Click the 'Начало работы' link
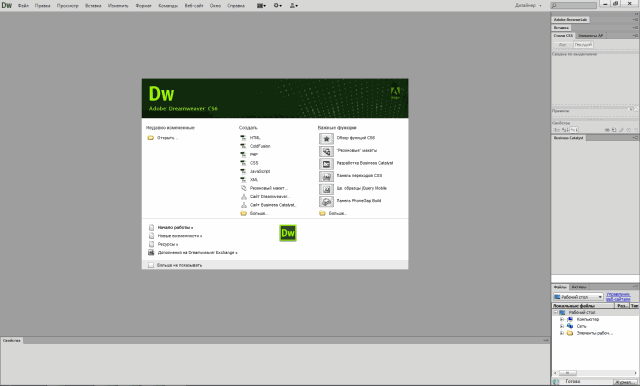Image resolution: width=640 pixels, height=386 pixels. click(175, 228)
